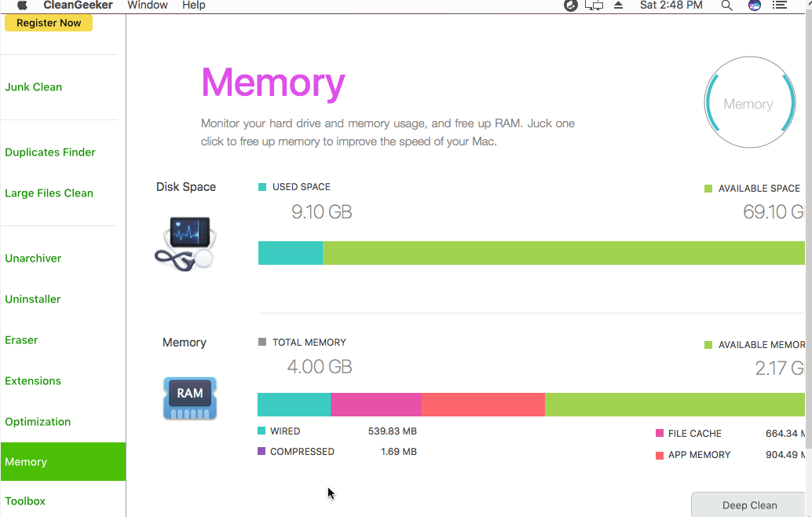Click the circular Memory gauge
Image resolution: width=812 pixels, height=517 pixels.
coord(749,102)
